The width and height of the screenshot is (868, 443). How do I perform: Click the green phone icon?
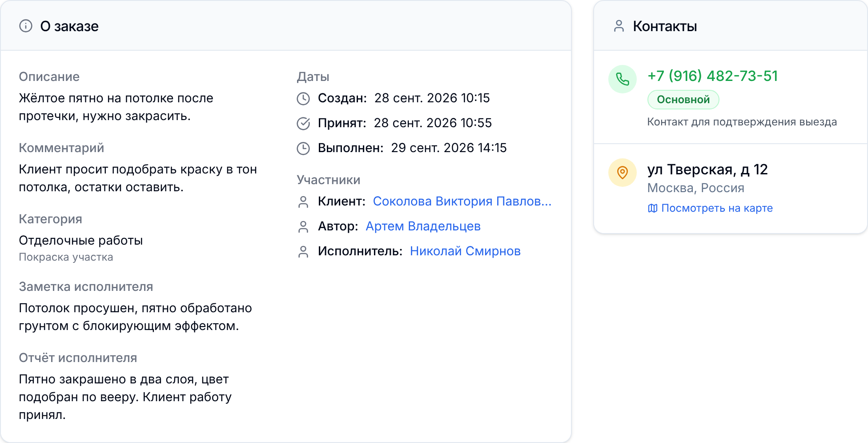pyautogui.click(x=623, y=79)
